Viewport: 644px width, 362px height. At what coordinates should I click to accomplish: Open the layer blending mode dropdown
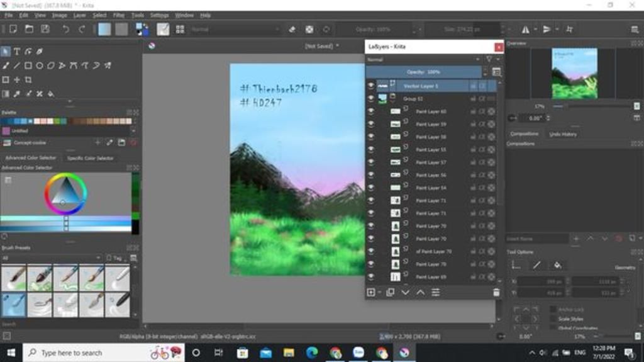click(423, 59)
